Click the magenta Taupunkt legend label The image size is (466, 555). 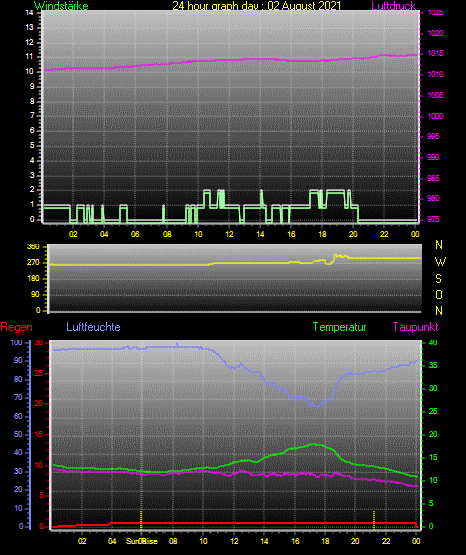pyautogui.click(x=415, y=327)
